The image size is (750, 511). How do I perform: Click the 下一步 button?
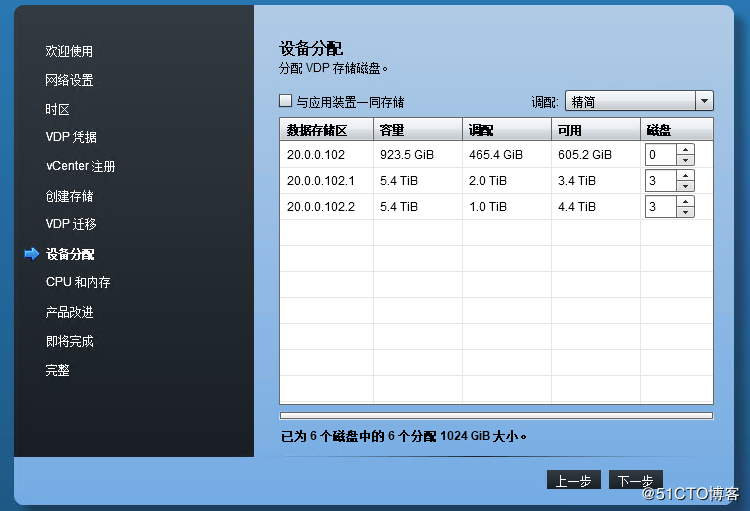pos(636,480)
